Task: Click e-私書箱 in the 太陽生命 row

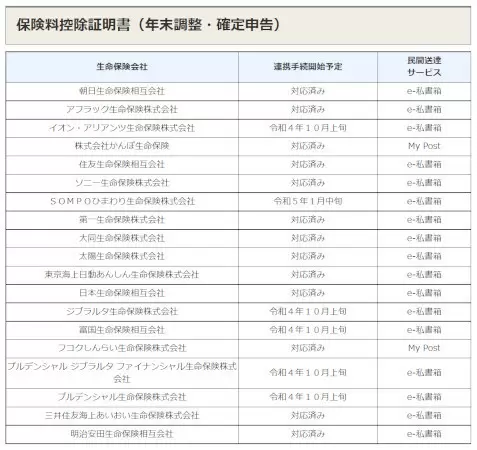Action: pyautogui.click(x=424, y=256)
